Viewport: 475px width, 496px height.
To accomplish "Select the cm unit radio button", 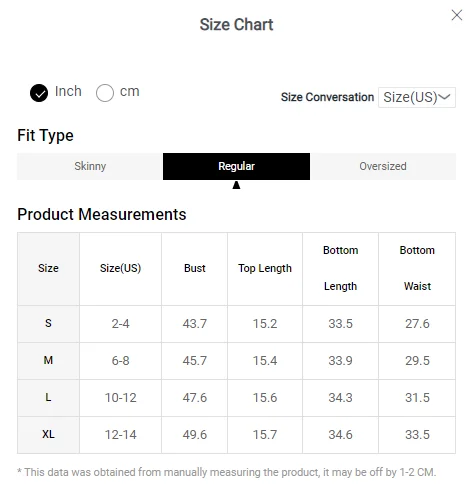I will (x=105, y=93).
